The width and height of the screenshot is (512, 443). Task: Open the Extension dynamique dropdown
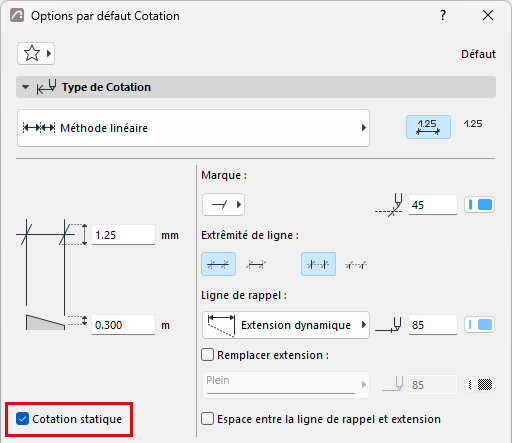[286, 325]
